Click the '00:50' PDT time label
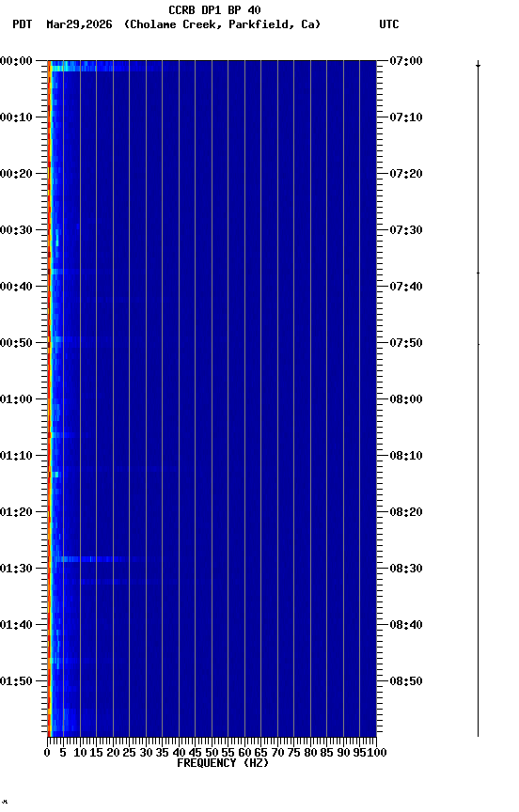This screenshot has width=519, height=812. pyautogui.click(x=16, y=343)
